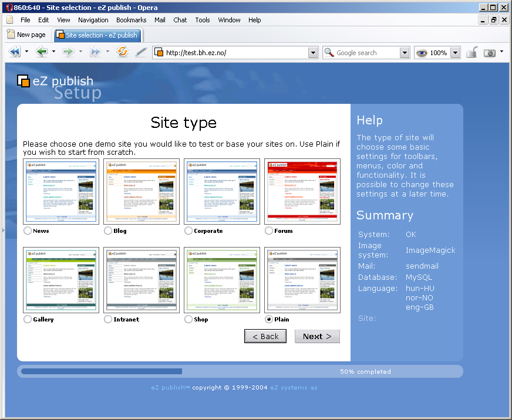
Task: Open the File menu
Action: click(25, 20)
